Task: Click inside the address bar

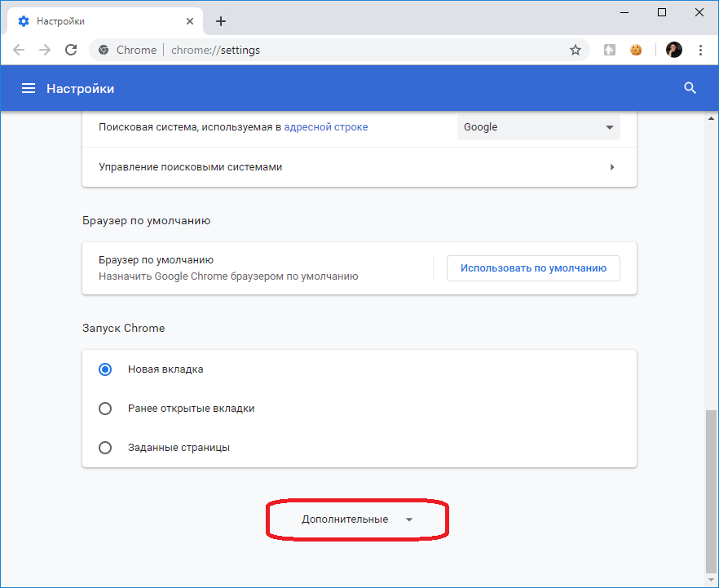Action: (326, 50)
